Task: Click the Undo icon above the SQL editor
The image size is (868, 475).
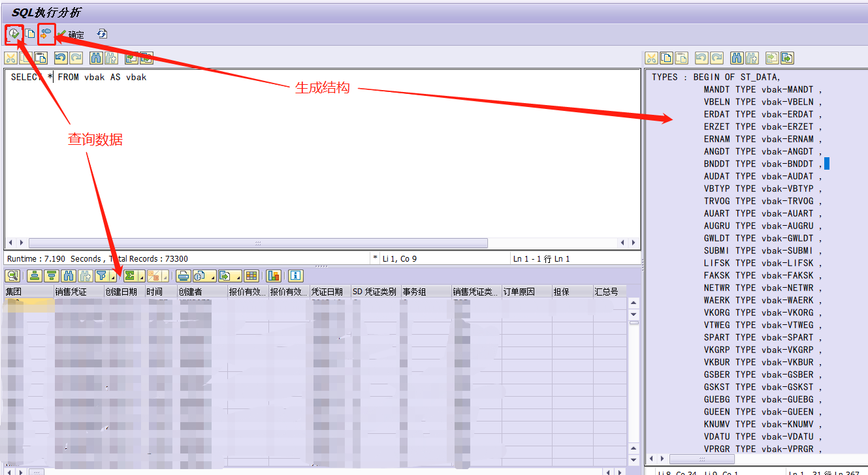Action: pyautogui.click(x=60, y=58)
